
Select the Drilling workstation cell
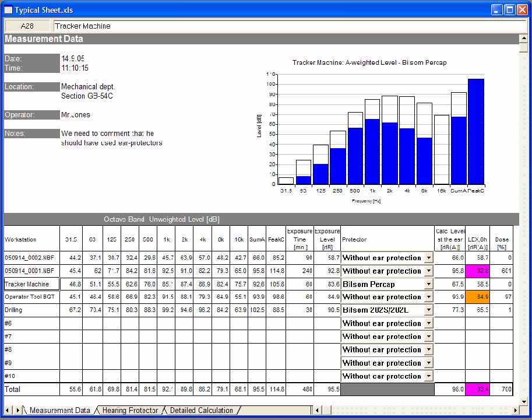click(x=32, y=310)
